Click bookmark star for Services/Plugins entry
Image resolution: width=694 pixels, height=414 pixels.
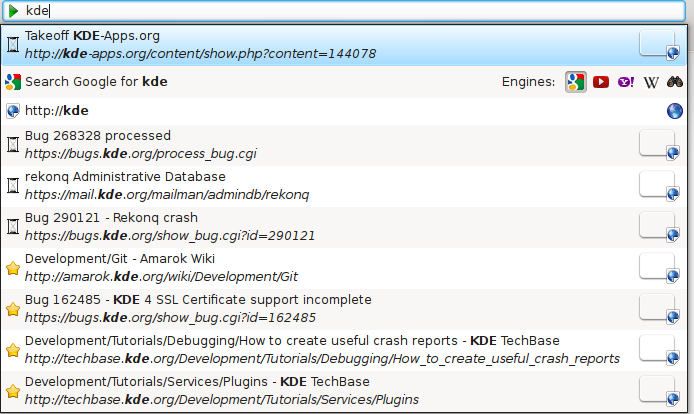click(13, 391)
